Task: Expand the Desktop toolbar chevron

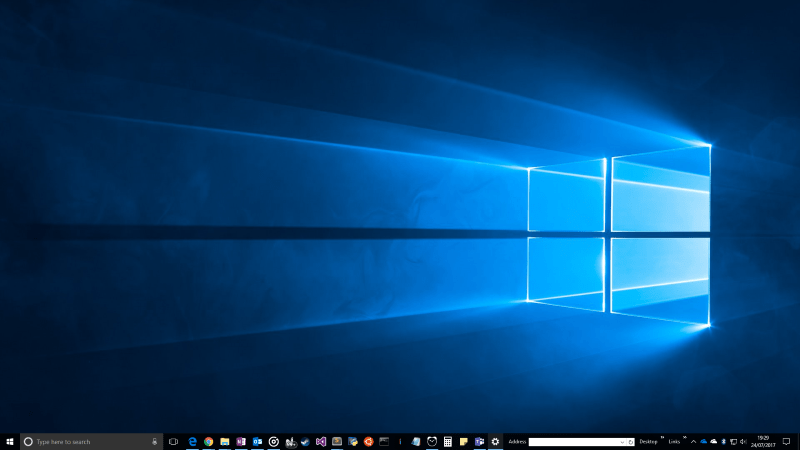Action: coord(662,438)
